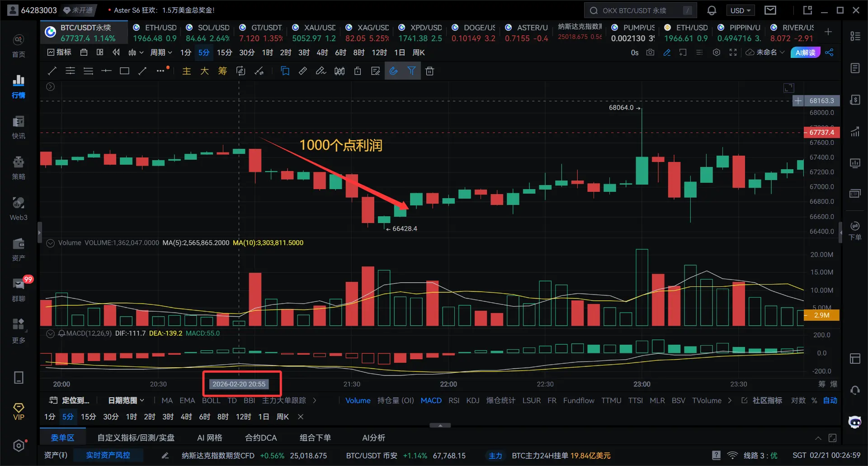Open the 日期范围 date range dropdown
Screen dimensions: 868x466
click(x=126, y=400)
